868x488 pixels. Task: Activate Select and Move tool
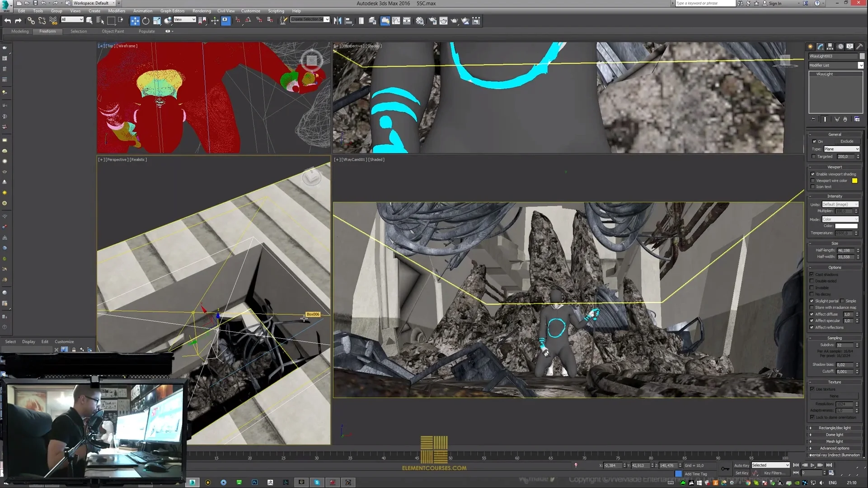(135, 20)
